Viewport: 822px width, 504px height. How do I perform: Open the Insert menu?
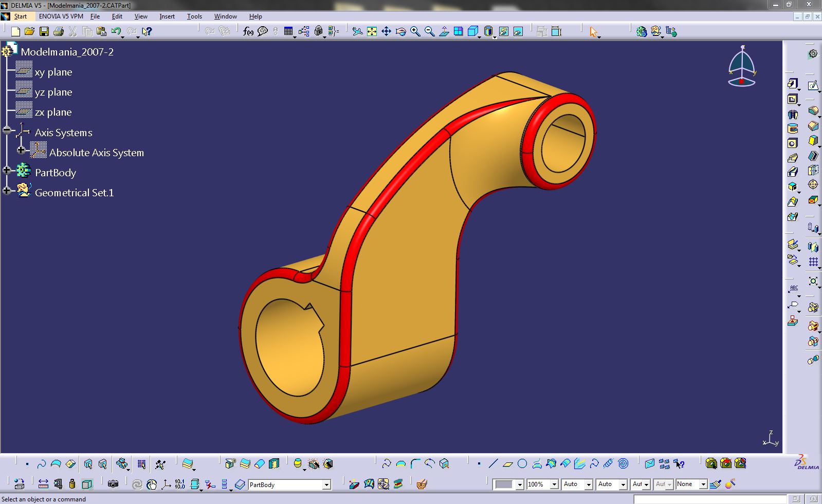point(167,16)
